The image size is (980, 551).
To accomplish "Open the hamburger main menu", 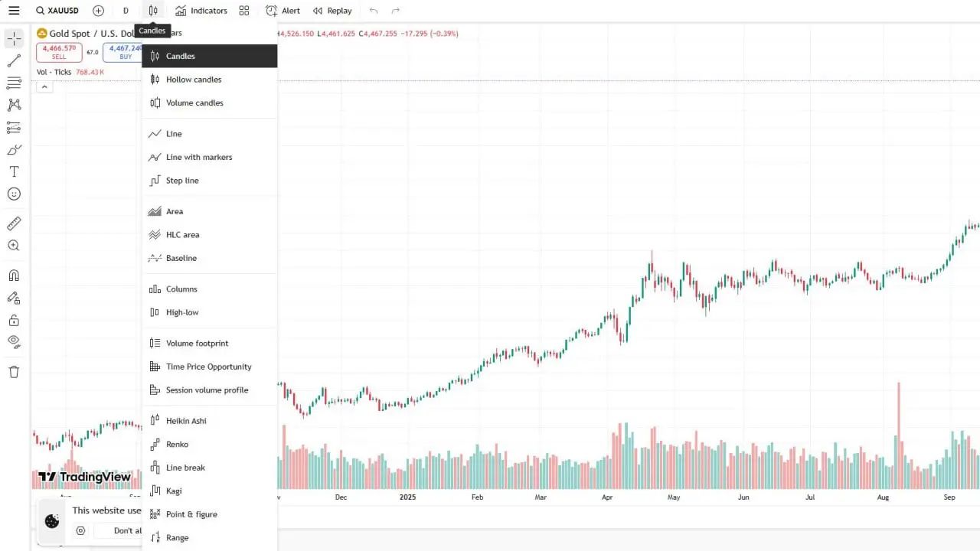I will [13, 11].
